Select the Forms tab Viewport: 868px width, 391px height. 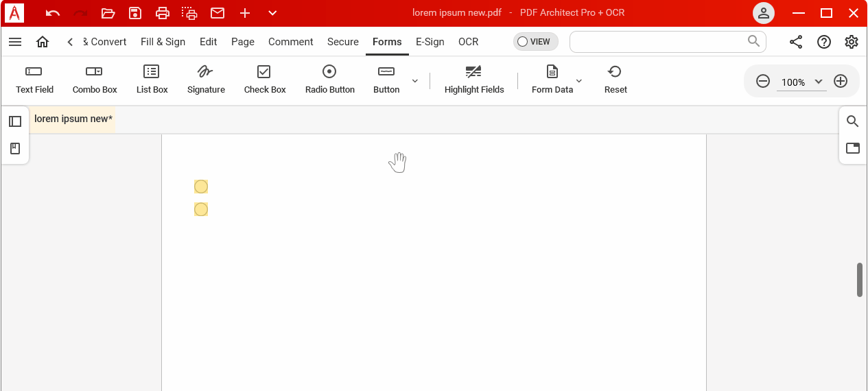(x=387, y=42)
